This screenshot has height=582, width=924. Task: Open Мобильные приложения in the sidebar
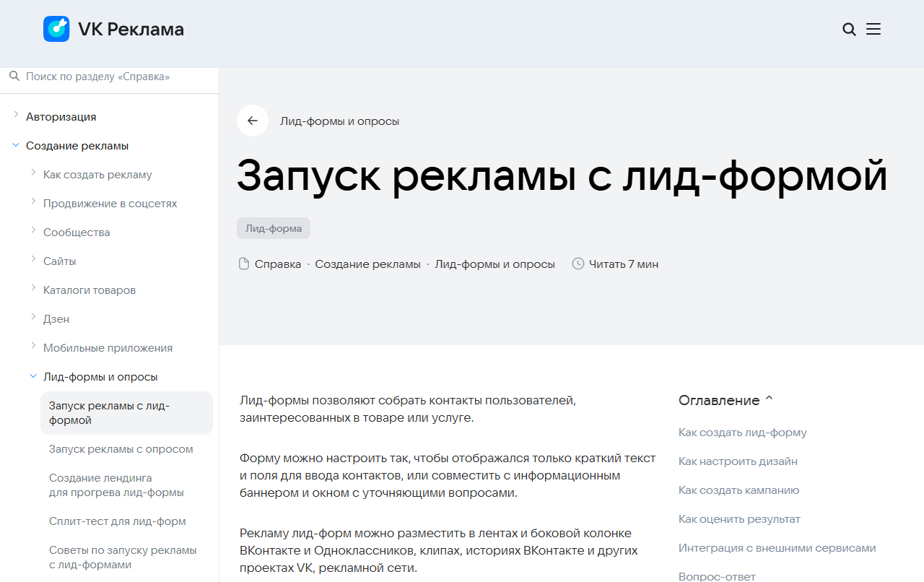point(108,348)
